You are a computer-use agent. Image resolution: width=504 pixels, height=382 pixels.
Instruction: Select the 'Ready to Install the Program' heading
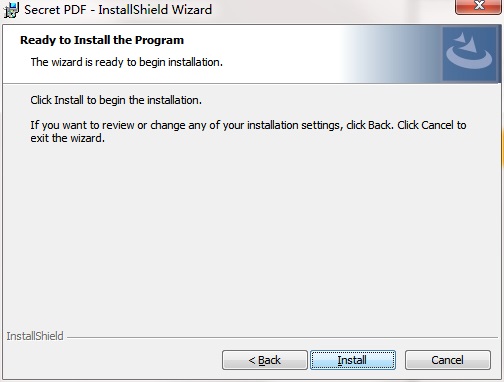click(x=102, y=40)
